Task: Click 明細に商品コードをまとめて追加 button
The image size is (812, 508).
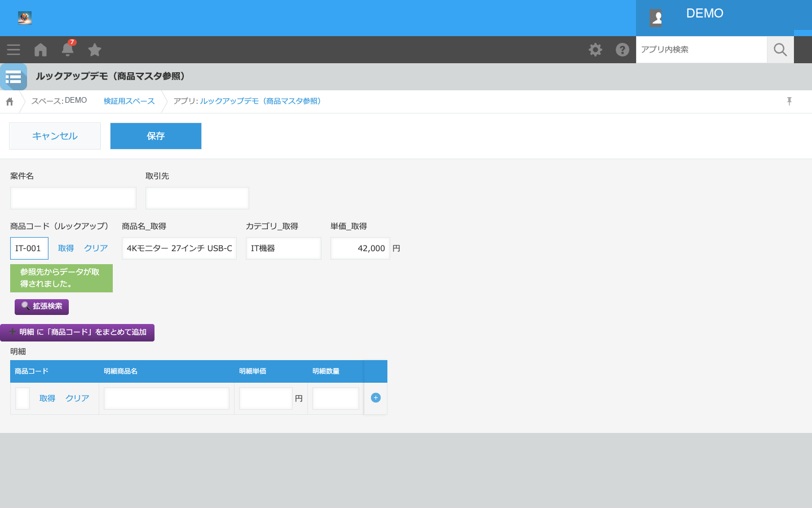Action: tap(77, 332)
